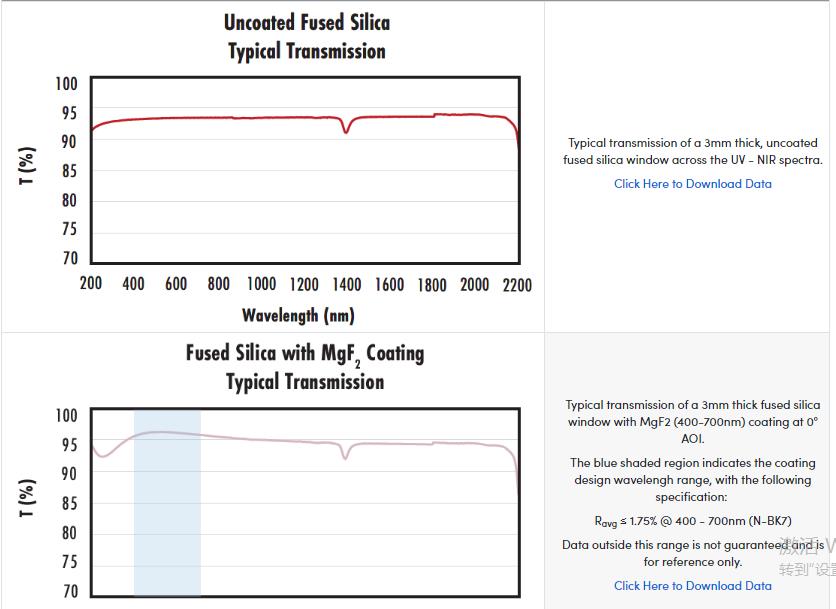Click the 200 tick label on wavelength axis
The width and height of the screenshot is (836, 609).
coord(91,285)
